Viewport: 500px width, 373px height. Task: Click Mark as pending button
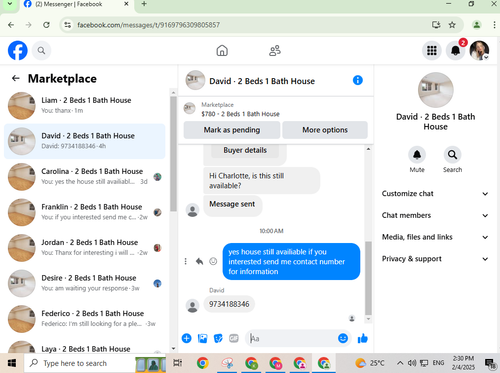(232, 130)
